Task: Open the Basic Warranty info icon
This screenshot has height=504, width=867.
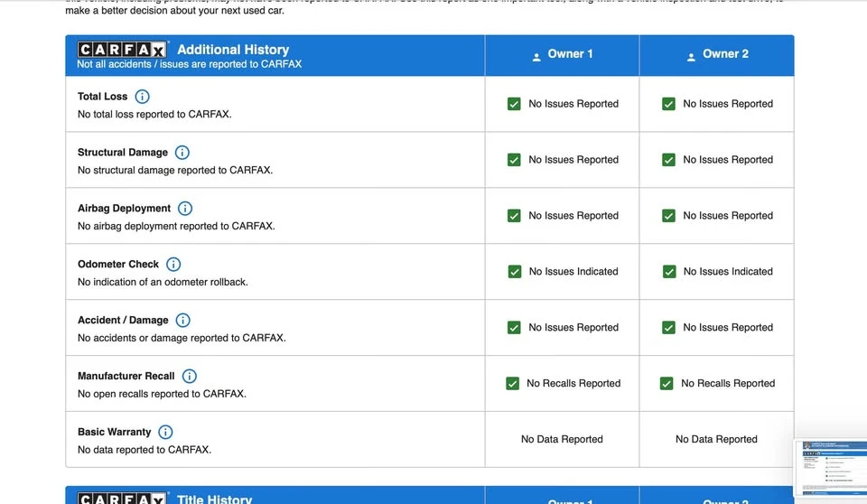Action: tap(165, 432)
